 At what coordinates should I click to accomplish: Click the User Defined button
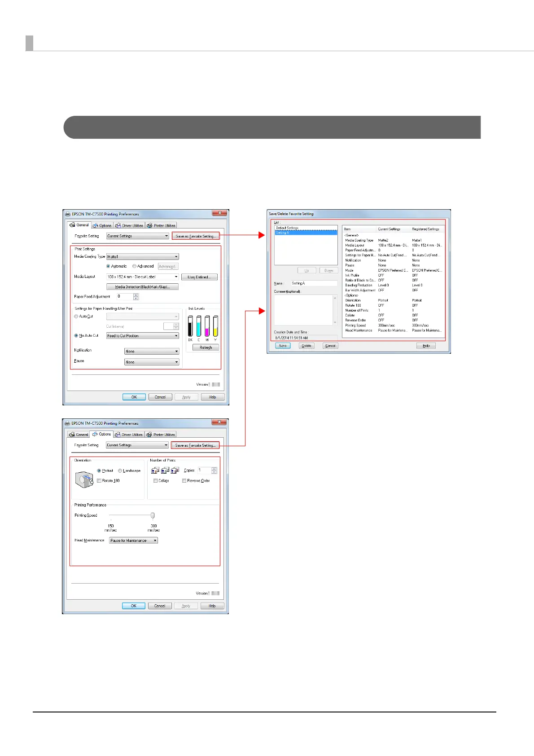point(199,277)
